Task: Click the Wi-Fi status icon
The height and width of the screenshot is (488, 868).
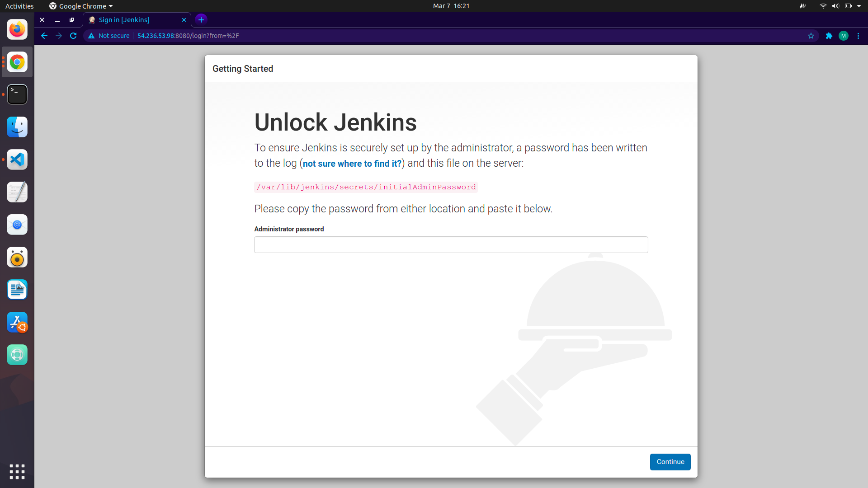Action: 823,6
